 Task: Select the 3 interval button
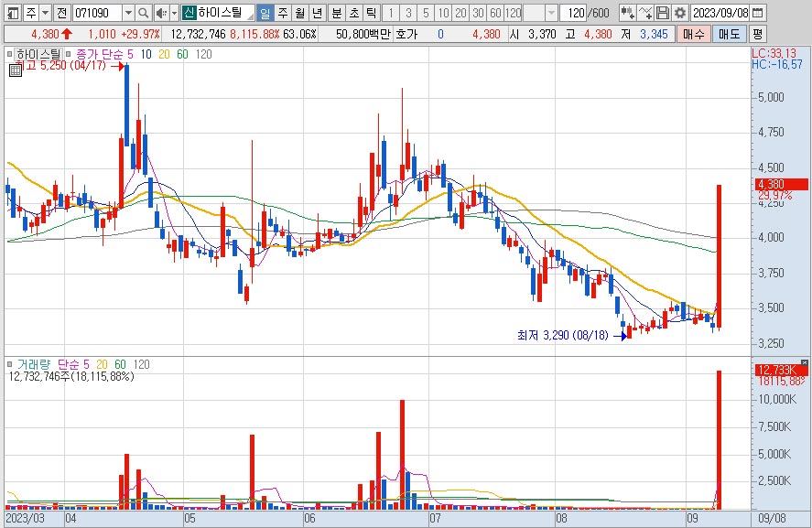coord(408,13)
